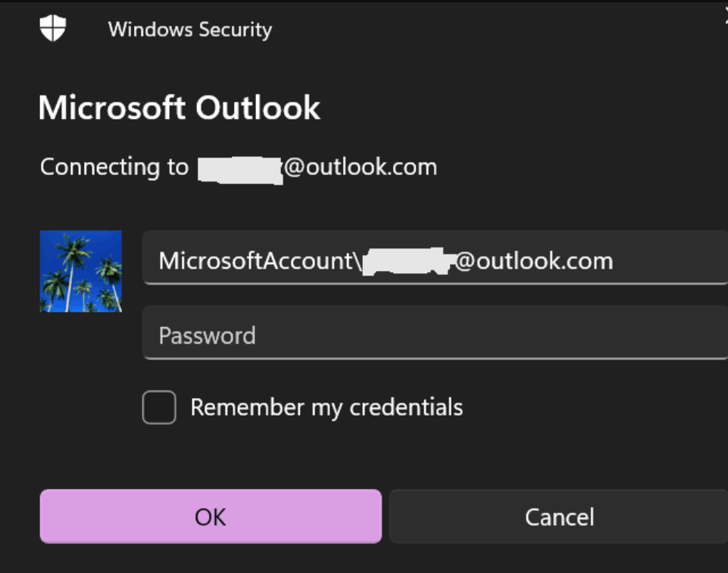728x573 pixels.
Task: Confirm credentials with the OK button
Action: click(x=211, y=516)
